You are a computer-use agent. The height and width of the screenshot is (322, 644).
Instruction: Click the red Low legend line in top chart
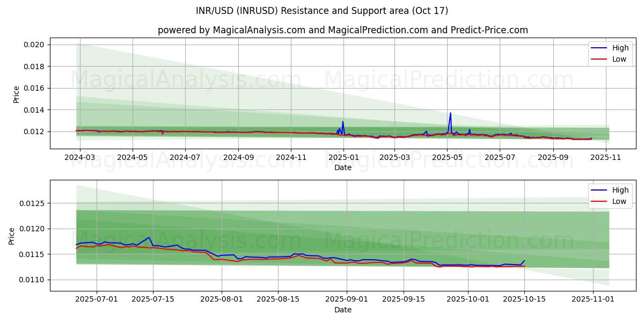click(599, 59)
